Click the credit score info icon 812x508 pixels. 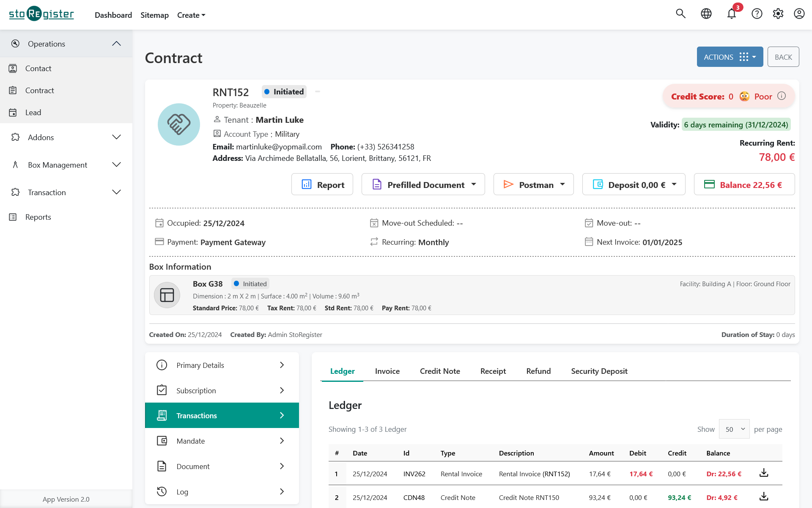click(x=782, y=96)
